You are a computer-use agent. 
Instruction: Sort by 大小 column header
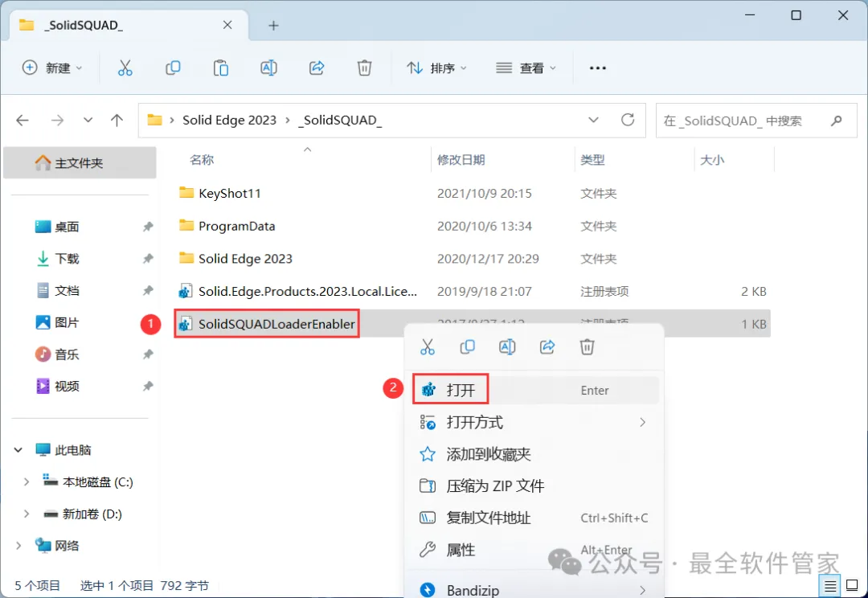tap(712, 160)
